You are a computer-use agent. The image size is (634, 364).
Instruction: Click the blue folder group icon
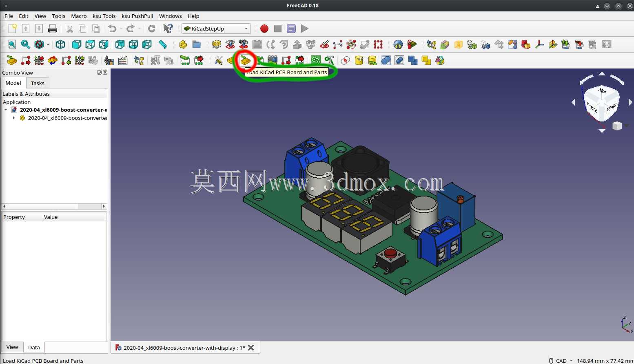click(197, 44)
